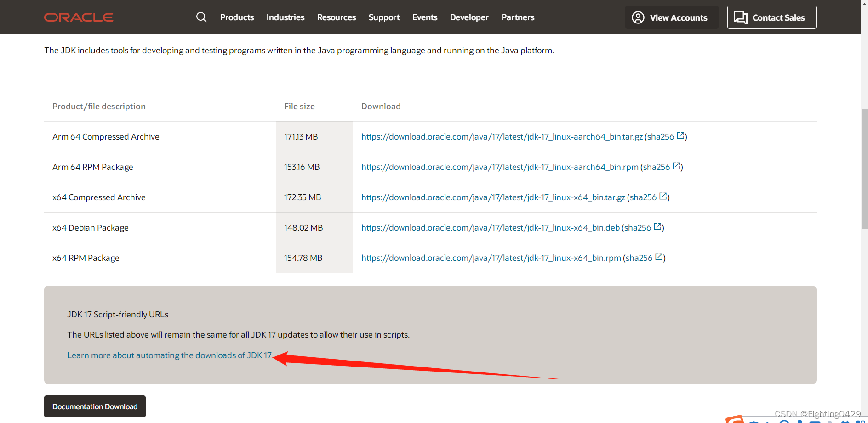Open the Products menu
868x423 pixels.
pos(237,17)
